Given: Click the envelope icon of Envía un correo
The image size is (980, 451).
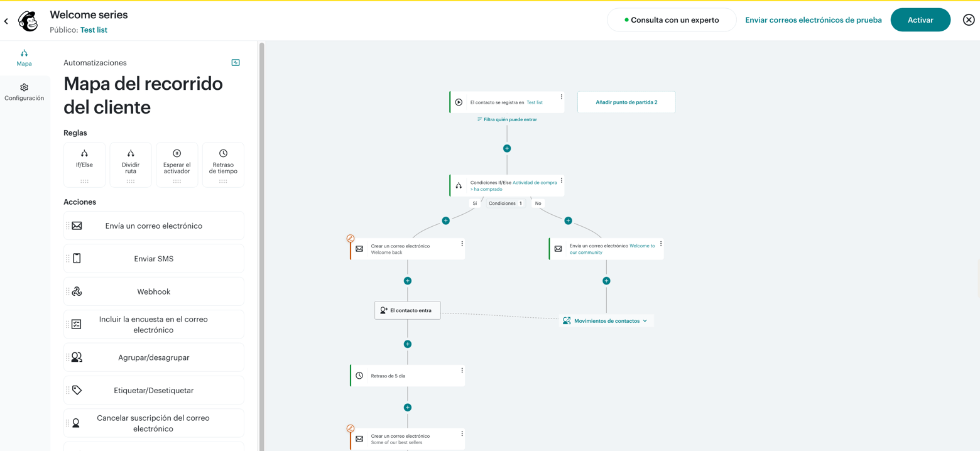Looking at the screenshot, I should pyautogui.click(x=77, y=225).
